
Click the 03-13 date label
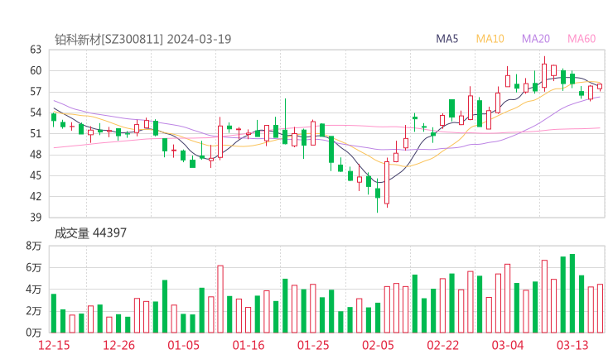pyautogui.click(x=572, y=345)
